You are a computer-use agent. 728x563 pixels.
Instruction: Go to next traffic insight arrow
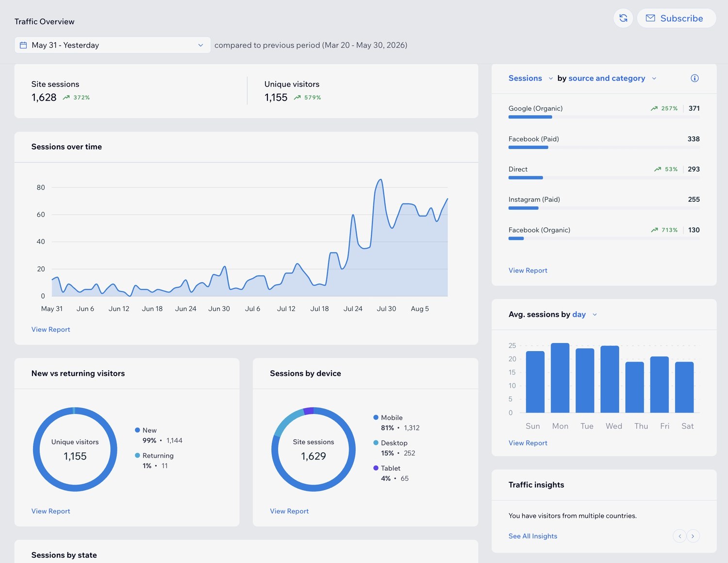(693, 536)
